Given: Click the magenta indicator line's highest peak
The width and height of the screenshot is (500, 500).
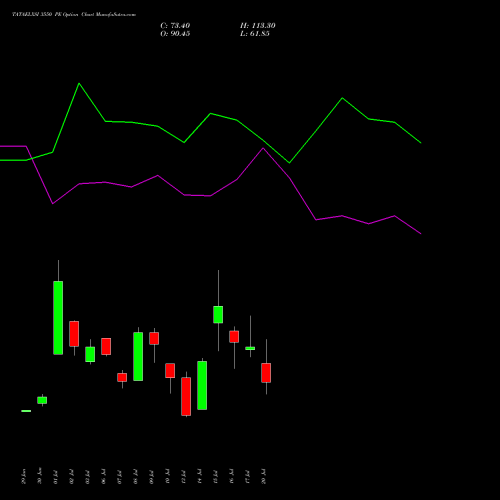Looking at the screenshot, I should 263,148.
